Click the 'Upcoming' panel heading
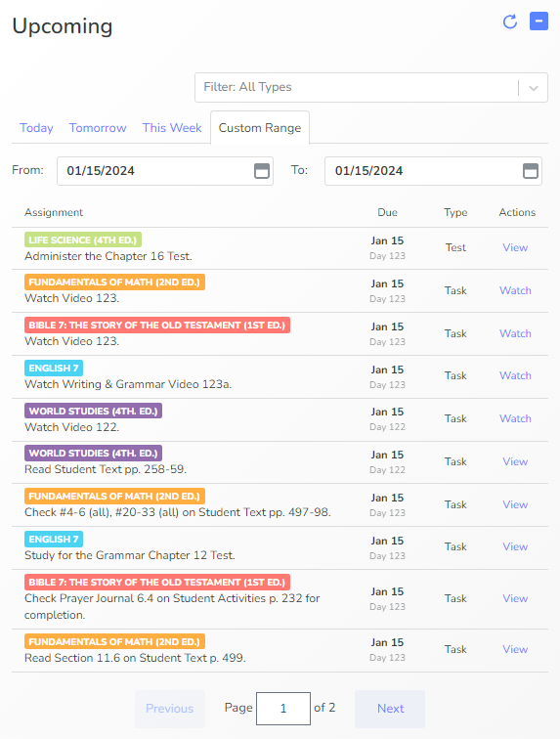This screenshot has height=739, width=560. tap(63, 26)
